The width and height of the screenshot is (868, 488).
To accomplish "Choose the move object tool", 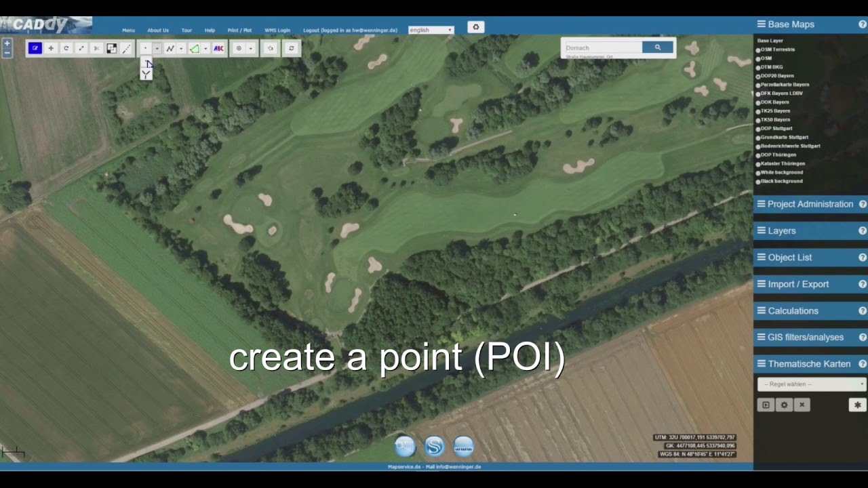I will click(51, 48).
